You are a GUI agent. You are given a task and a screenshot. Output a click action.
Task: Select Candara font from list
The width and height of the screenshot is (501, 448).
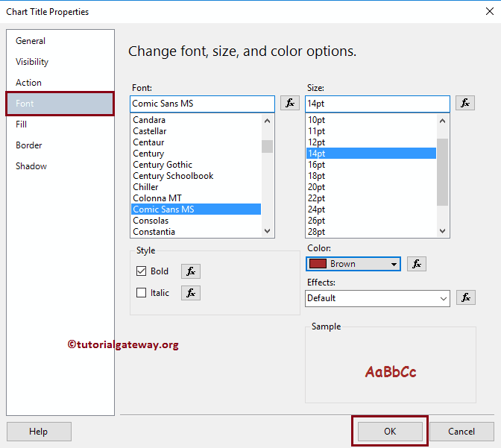tap(196, 120)
